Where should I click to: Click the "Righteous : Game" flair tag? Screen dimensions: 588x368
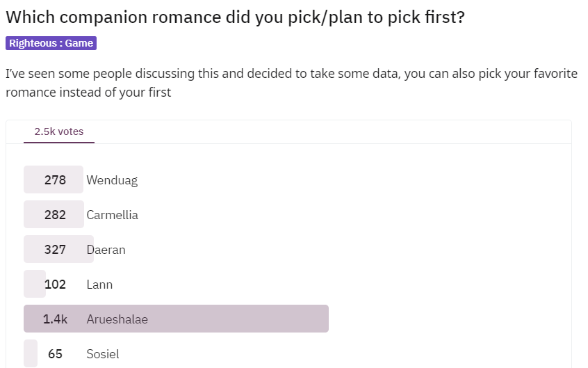point(51,43)
